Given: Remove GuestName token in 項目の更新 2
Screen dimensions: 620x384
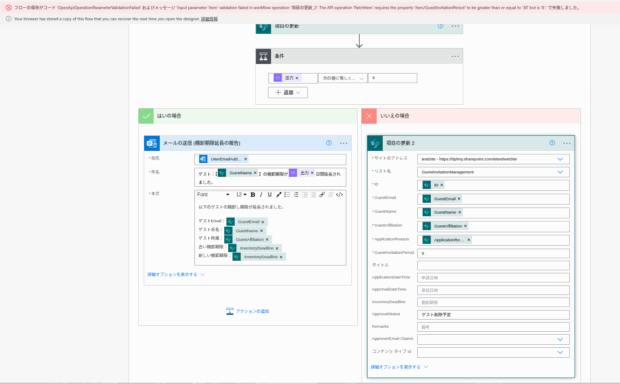Looking at the screenshot, I should pyautogui.click(x=460, y=212).
